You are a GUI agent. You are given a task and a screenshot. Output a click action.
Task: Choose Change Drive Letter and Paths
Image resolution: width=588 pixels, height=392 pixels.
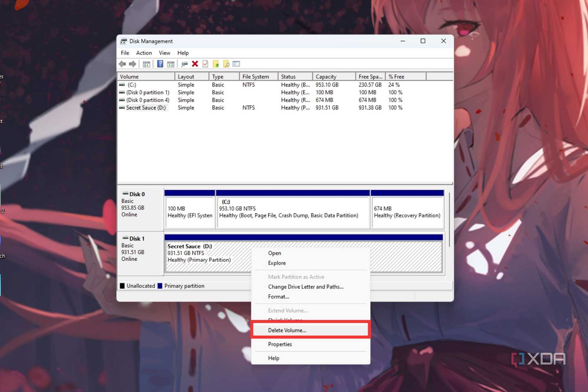click(305, 287)
